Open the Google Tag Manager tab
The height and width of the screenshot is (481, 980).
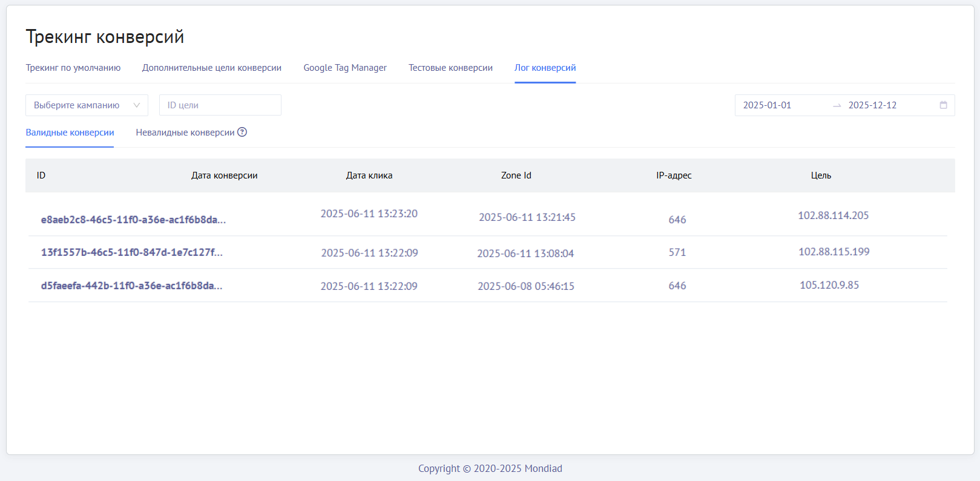345,68
